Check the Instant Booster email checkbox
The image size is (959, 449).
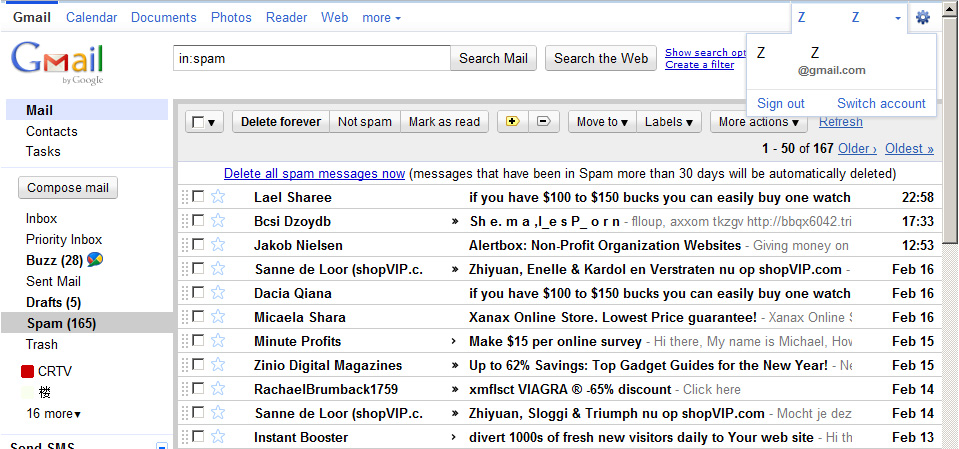point(198,436)
